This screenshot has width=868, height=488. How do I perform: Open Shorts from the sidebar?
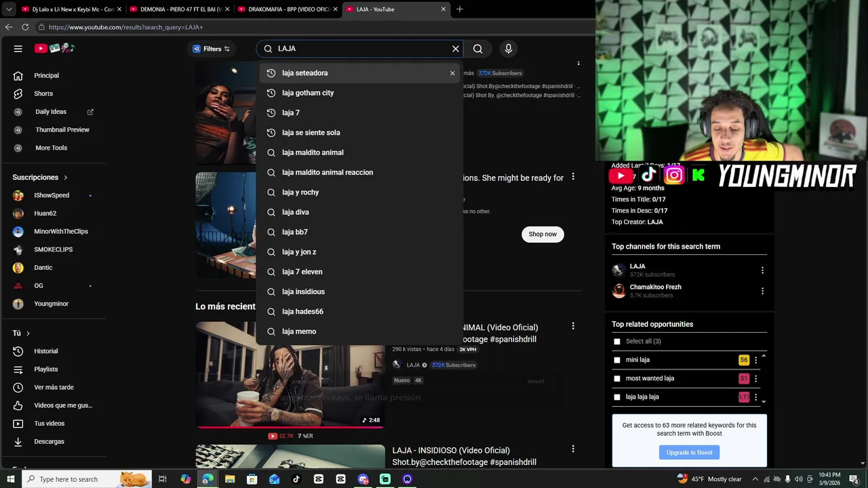(43, 94)
